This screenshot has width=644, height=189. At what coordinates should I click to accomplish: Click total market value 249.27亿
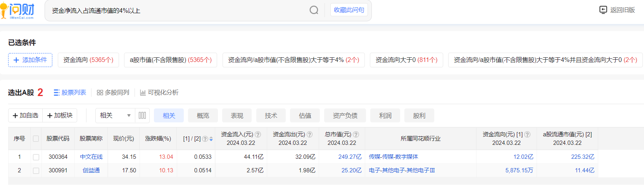point(350,157)
